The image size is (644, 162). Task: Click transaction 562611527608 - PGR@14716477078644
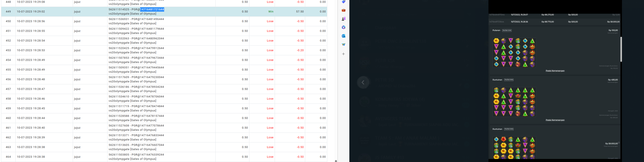click(x=136, y=126)
